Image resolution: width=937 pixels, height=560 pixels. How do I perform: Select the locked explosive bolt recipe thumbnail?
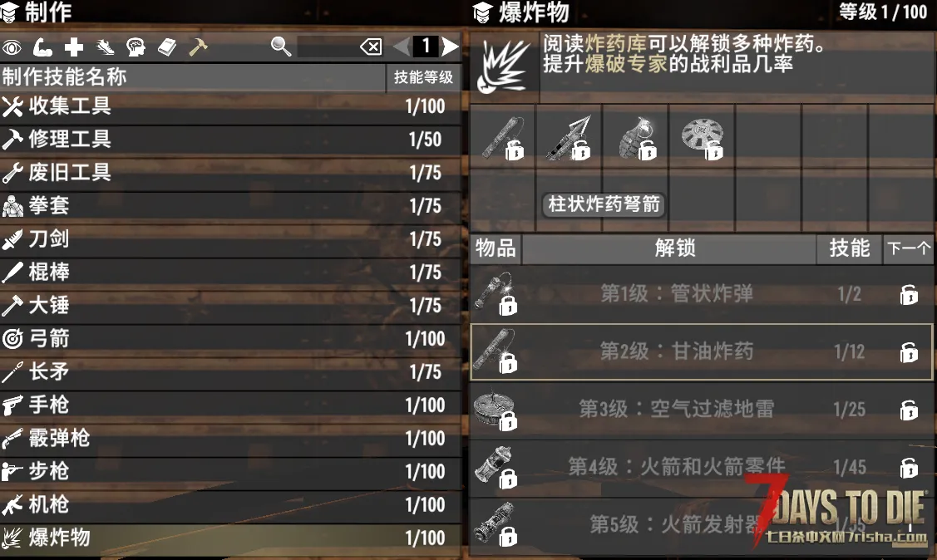tap(569, 139)
